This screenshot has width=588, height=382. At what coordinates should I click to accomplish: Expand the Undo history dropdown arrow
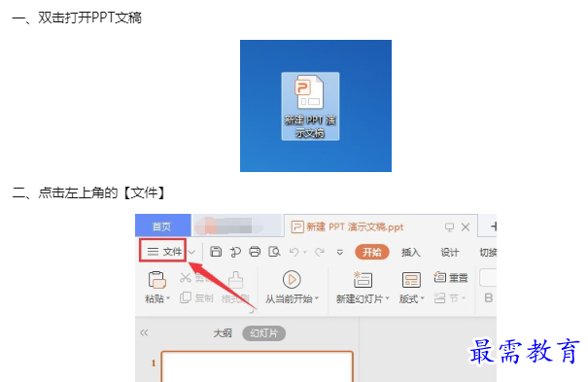(304, 253)
